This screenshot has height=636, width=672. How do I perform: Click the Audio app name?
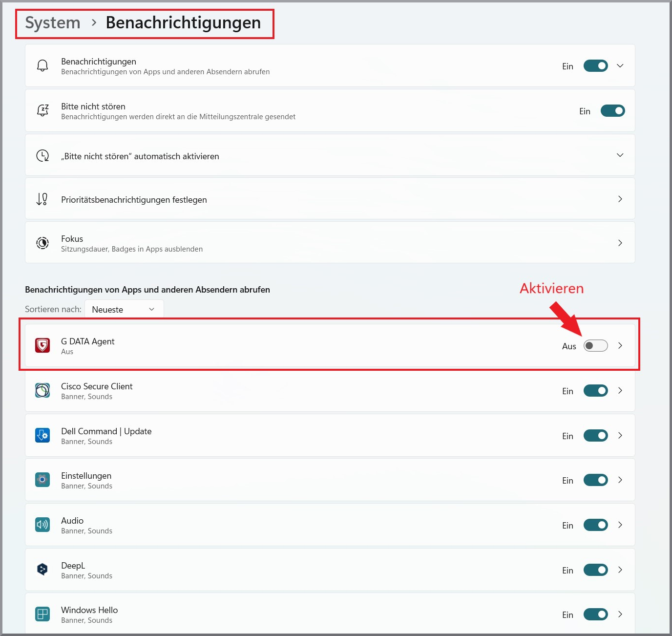pos(72,521)
